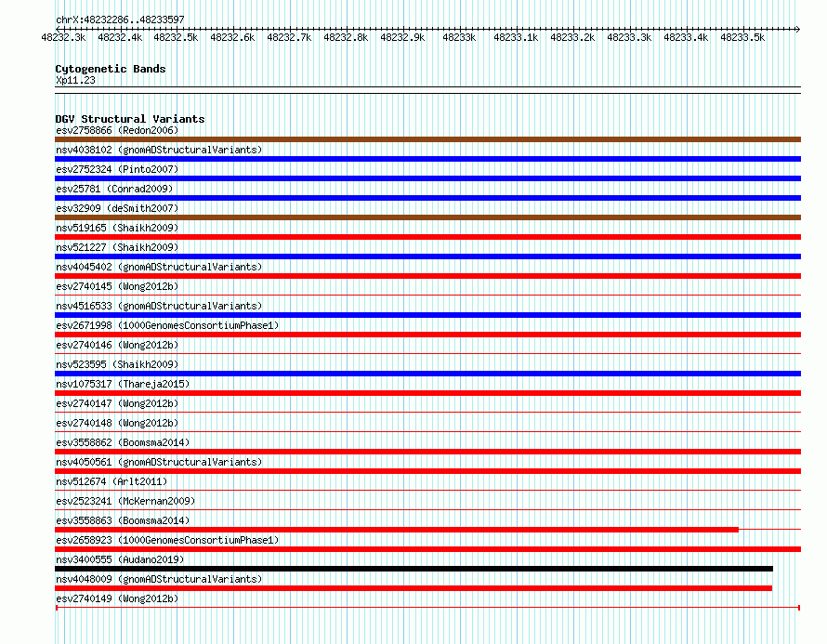Open nsv4050561 (gnomADStructuralVariants) variant
827x644 pixels.
click(159, 462)
